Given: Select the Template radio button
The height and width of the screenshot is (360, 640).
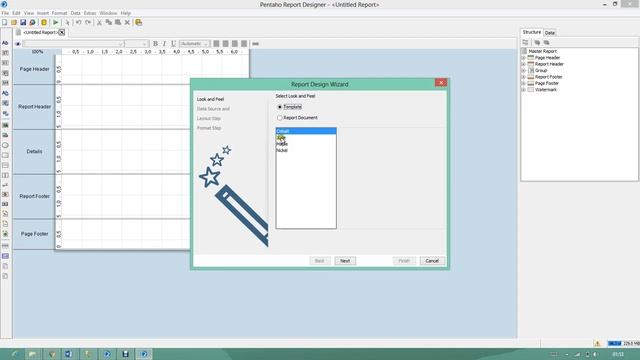Looking at the screenshot, I should tap(280, 107).
